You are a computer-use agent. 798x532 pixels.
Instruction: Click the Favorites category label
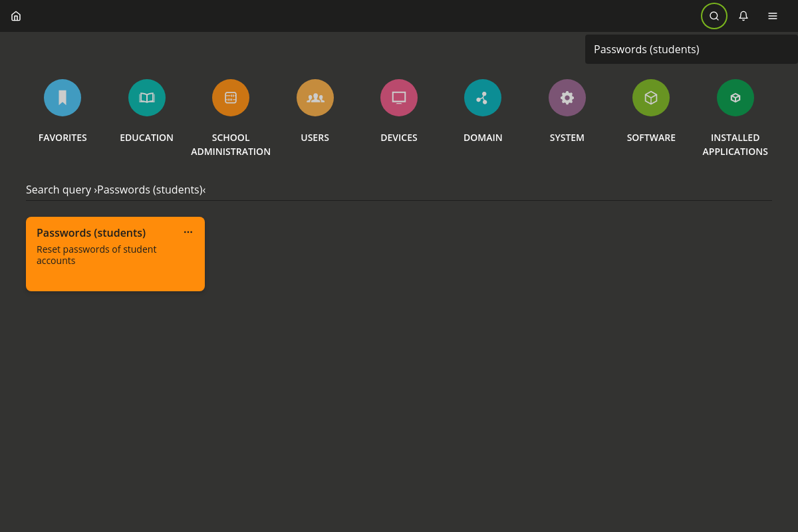pyautogui.click(x=63, y=138)
